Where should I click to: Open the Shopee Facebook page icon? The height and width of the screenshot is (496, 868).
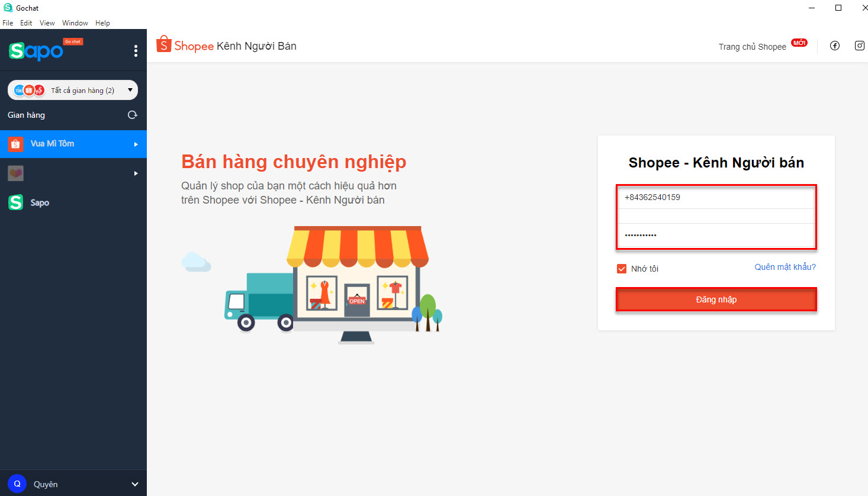pos(835,46)
